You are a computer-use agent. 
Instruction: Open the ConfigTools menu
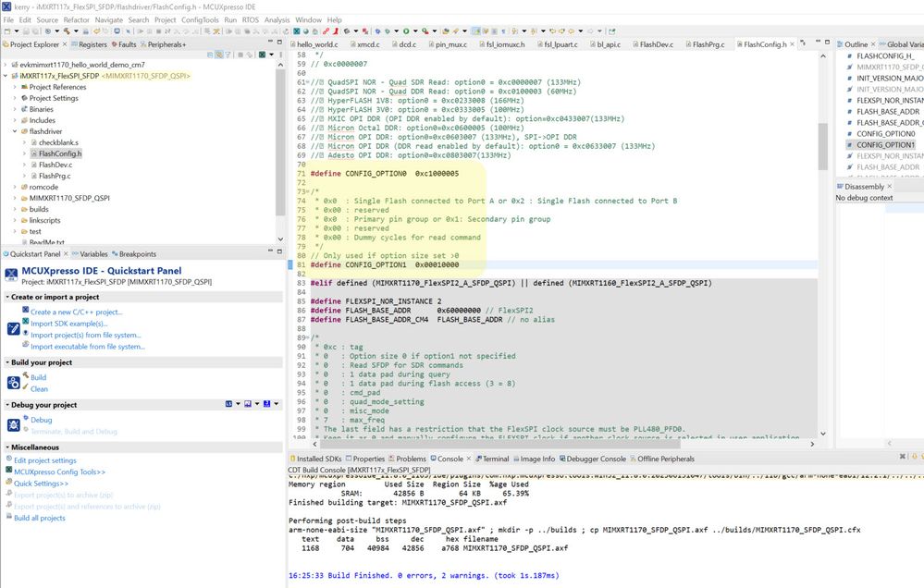coord(200,19)
